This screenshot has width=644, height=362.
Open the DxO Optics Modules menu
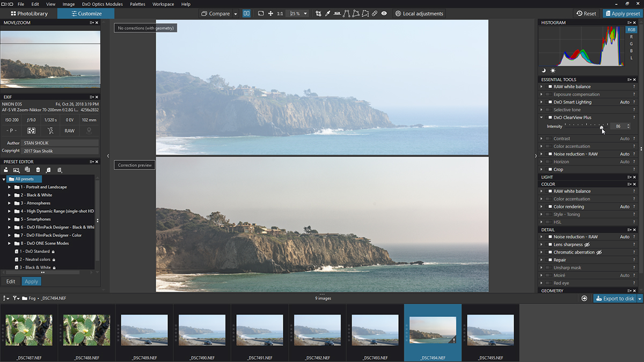coord(103,4)
